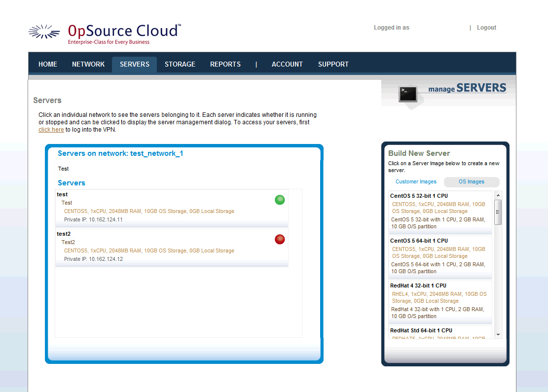This screenshot has width=548, height=392.
Task: Click Private IP 10.162.124.11 text
Action: 93,220
